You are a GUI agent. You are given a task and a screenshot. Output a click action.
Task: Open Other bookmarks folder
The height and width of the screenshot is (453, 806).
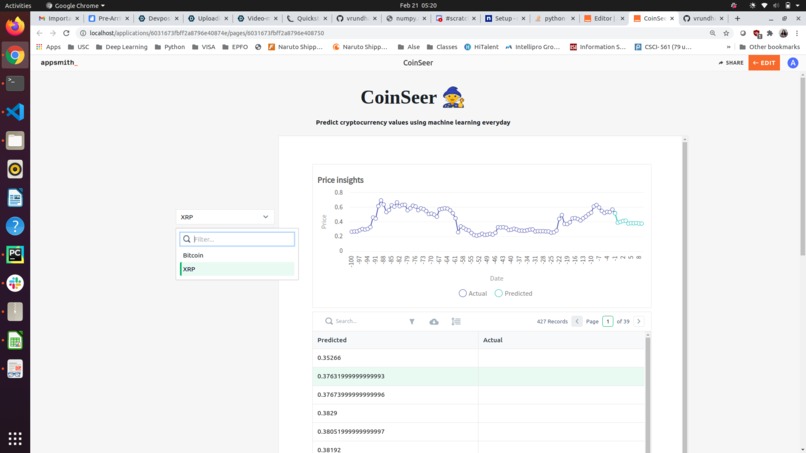point(770,47)
